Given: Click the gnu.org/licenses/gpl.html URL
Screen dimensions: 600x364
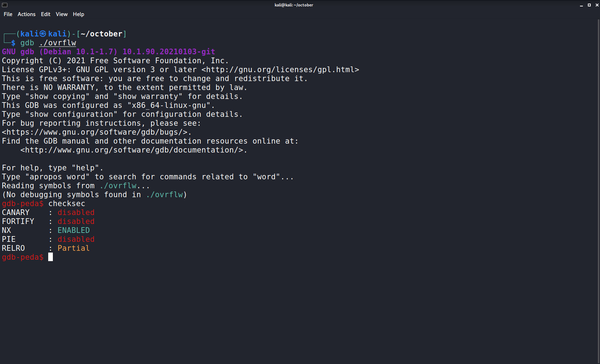Looking at the screenshot, I should click(x=280, y=70).
